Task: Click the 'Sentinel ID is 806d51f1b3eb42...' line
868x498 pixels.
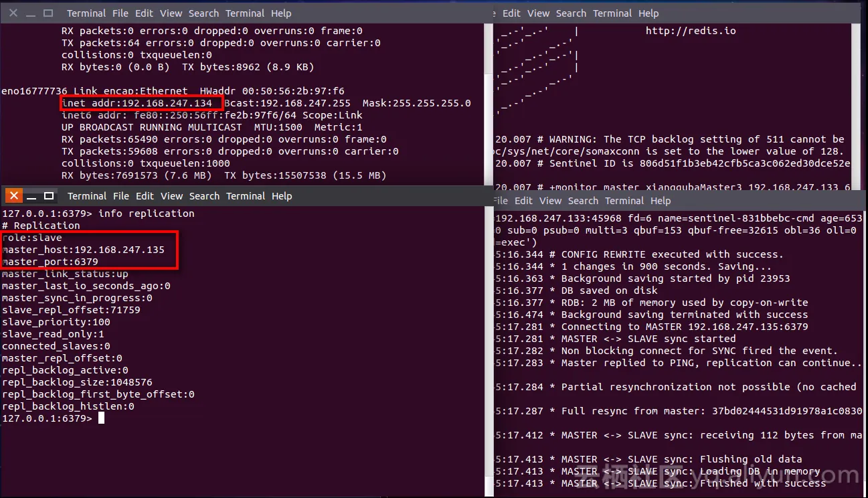Action: tap(673, 163)
